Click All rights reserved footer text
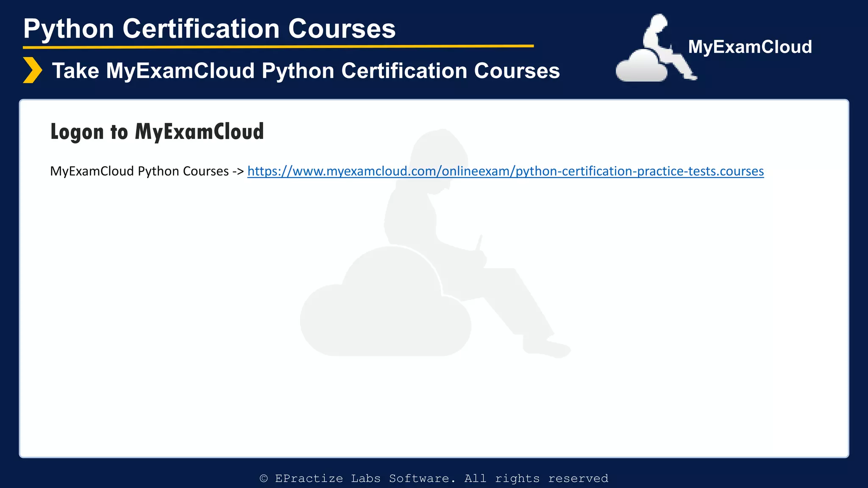This screenshot has width=868, height=488. point(536,479)
